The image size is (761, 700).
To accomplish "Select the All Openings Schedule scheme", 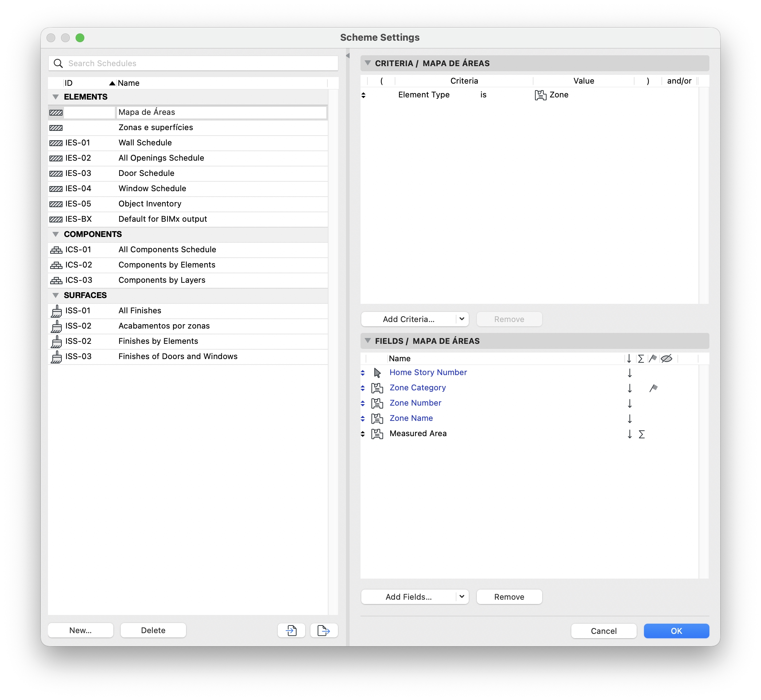I will 188,158.
